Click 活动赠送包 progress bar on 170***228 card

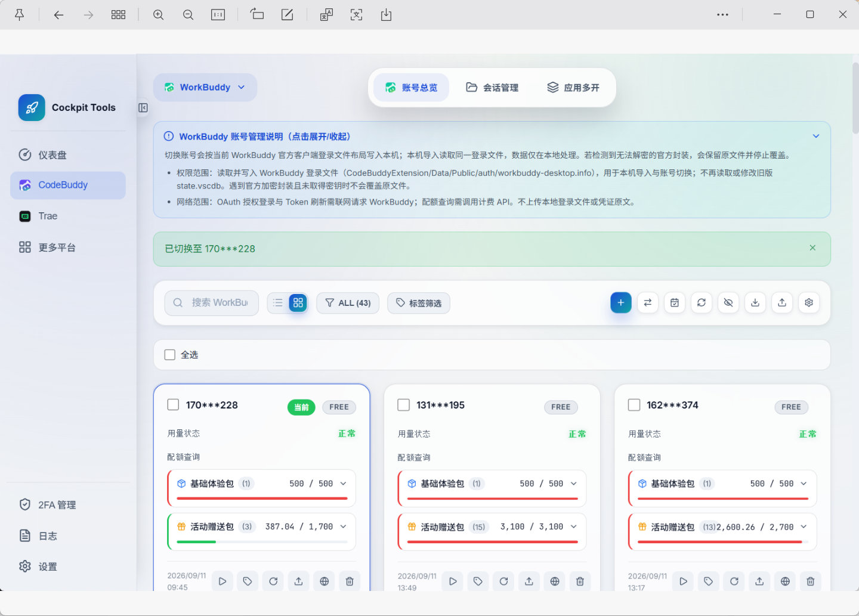[x=262, y=541]
